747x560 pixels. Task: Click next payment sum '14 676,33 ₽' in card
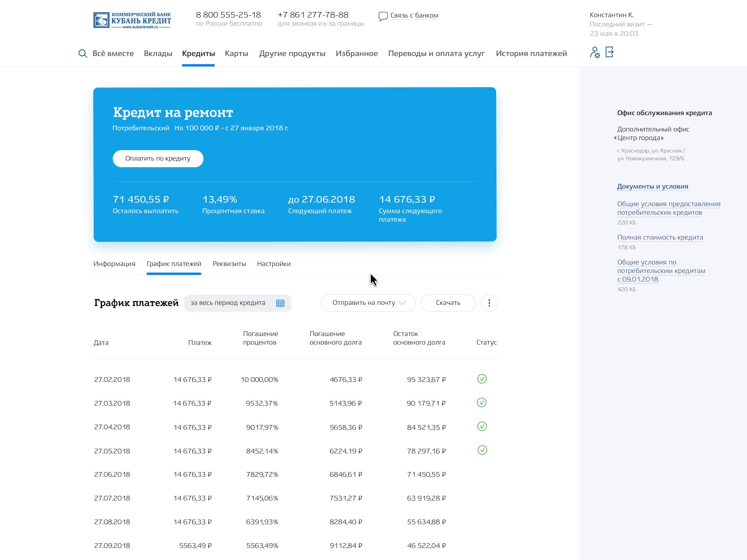click(407, 199)
